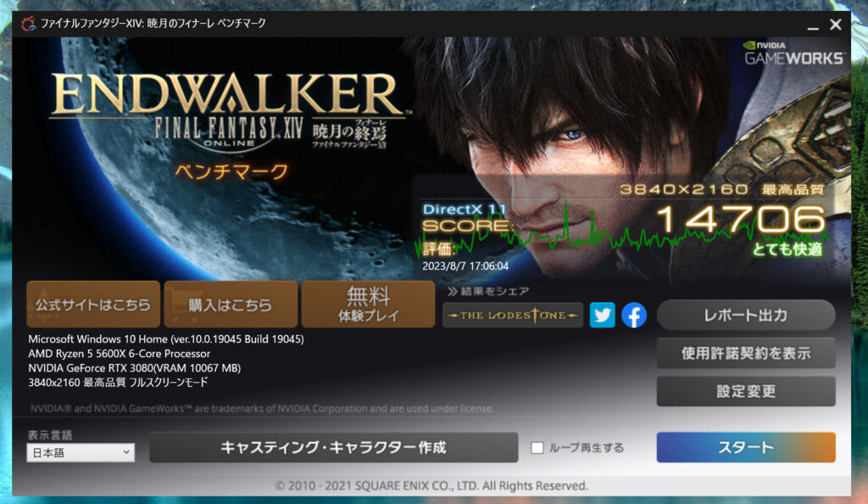Open the 表示言語 language dropdown
868x504 pixels.
81,452
